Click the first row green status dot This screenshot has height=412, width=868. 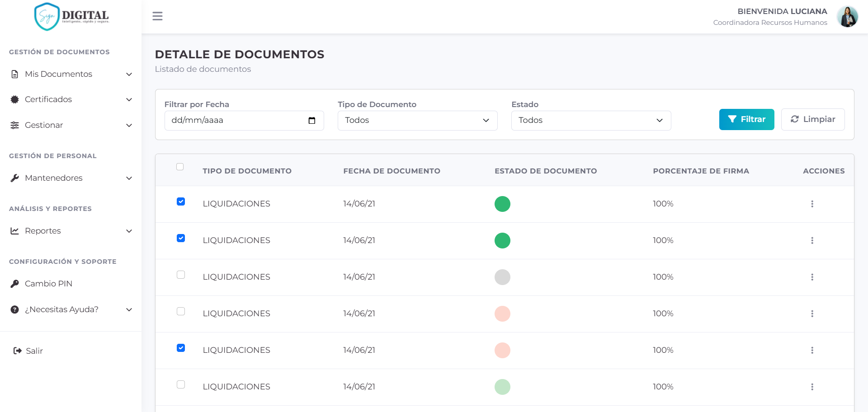coord(502,204)
